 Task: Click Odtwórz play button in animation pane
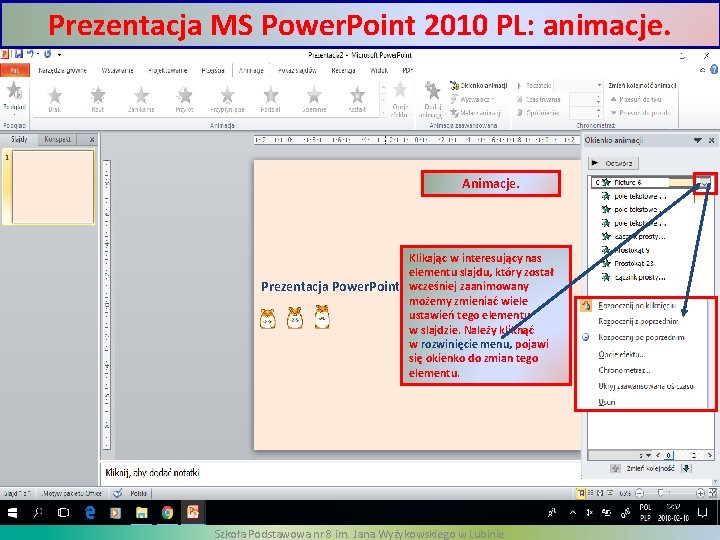613,163
